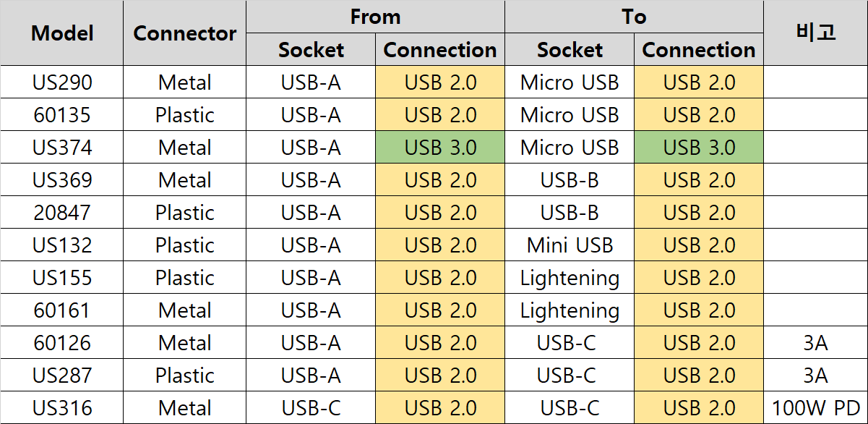Viewport: 868px width, 424px height.
Task: Click the From group header
Action: 375,17
